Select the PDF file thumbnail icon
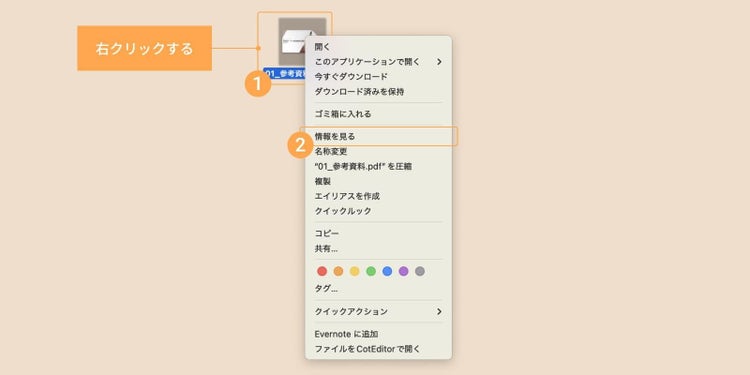 (x=302, y=41)
